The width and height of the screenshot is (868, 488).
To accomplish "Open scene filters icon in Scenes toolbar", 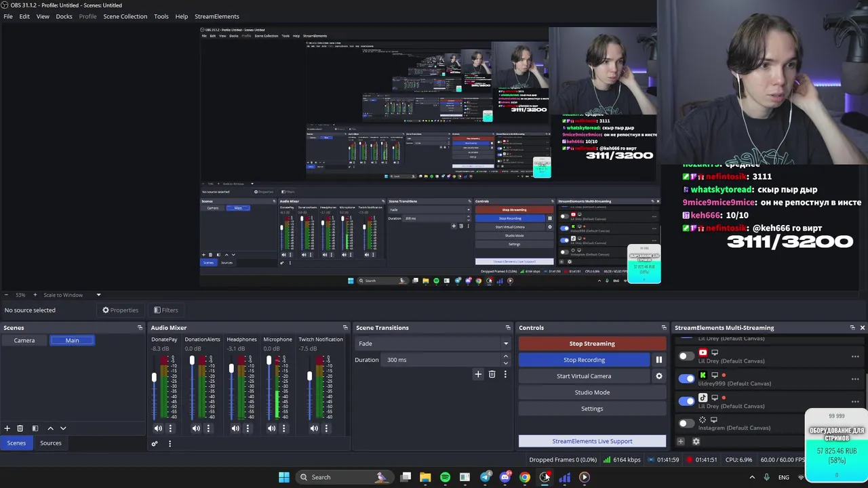I will pyautogui.click(x=35, y=428).
